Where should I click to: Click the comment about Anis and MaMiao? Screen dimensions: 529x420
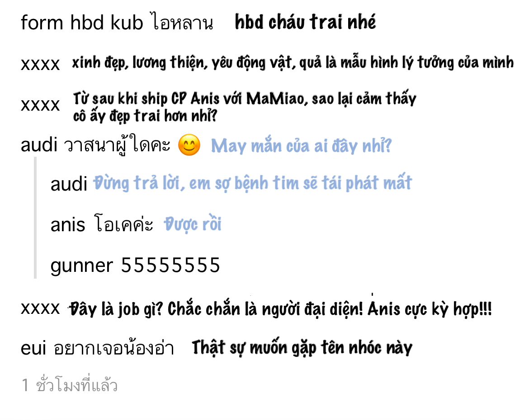[245, 107]
